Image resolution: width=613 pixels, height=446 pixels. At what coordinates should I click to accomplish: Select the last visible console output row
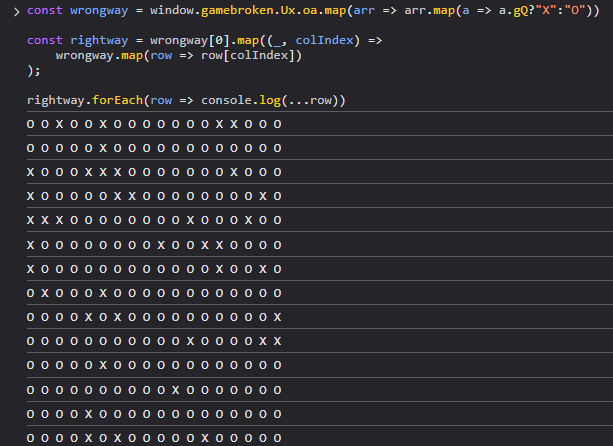154,437
